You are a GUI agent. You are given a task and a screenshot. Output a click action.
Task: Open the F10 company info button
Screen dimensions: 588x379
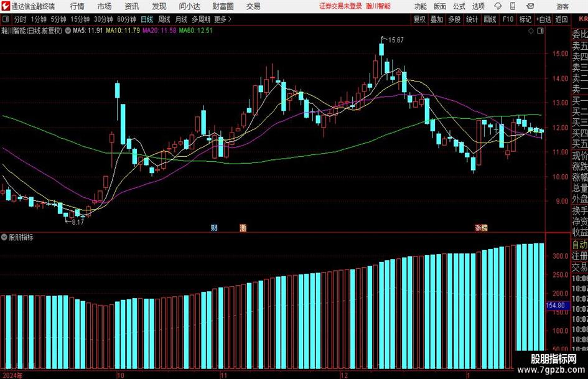pyautogui.click(x=508, y=19)
